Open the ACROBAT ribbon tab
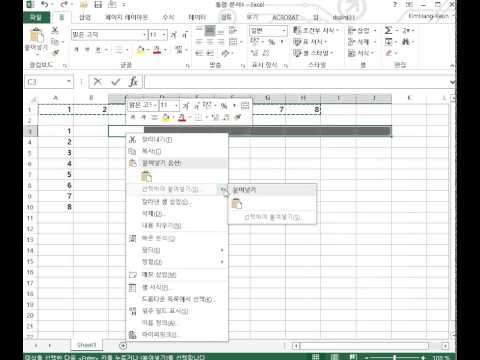480x360 pixels. pyautogui.click(x=285, y=17)
